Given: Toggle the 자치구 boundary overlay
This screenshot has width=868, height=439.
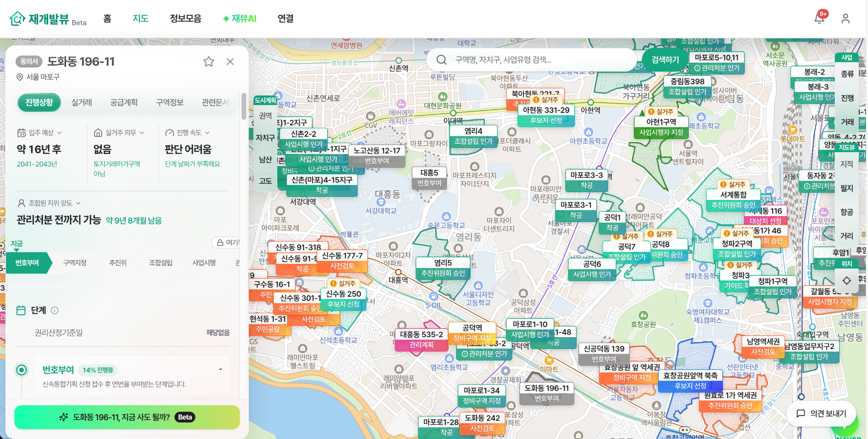Looking at the screenshot, I should (x=265, y=138).
